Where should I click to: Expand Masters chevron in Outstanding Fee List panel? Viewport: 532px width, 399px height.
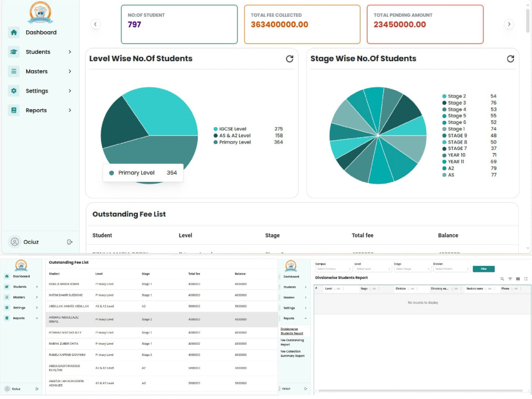(37, 297)
